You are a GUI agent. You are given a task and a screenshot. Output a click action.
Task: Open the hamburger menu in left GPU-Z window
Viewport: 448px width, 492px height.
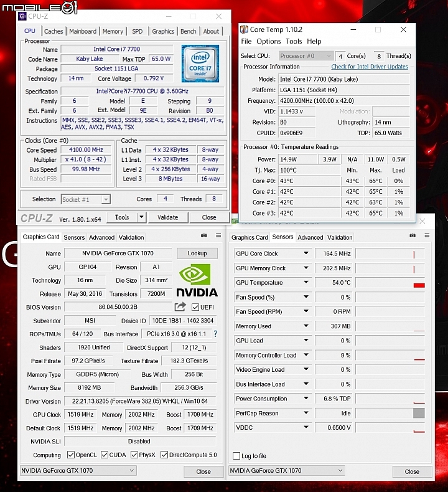(218, 235)
